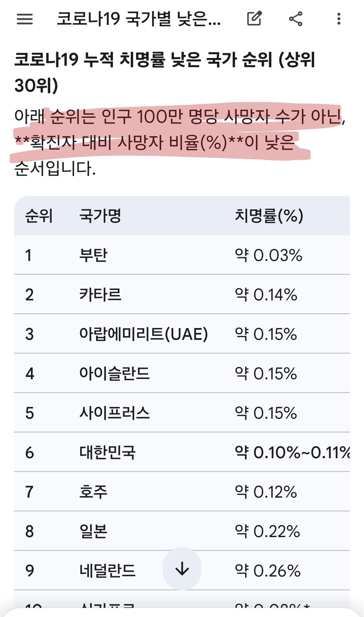Tap the 국가명 column header
Viewport: 364px width, 617px height.
(x=100, y=216)
